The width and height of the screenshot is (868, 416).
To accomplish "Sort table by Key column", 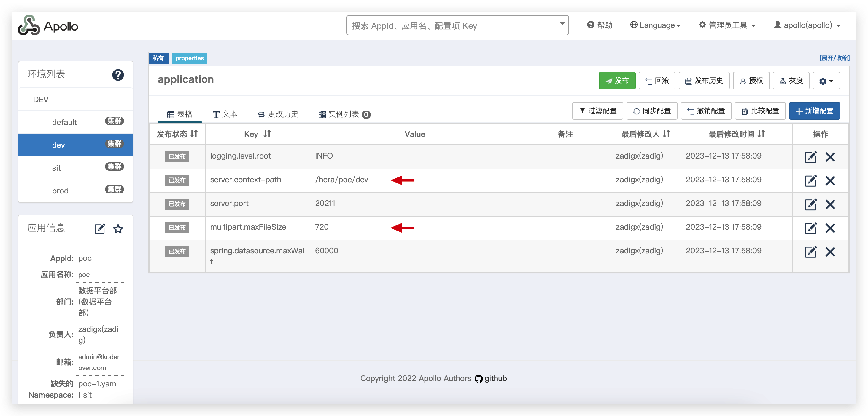I will [x=267, y=134].
